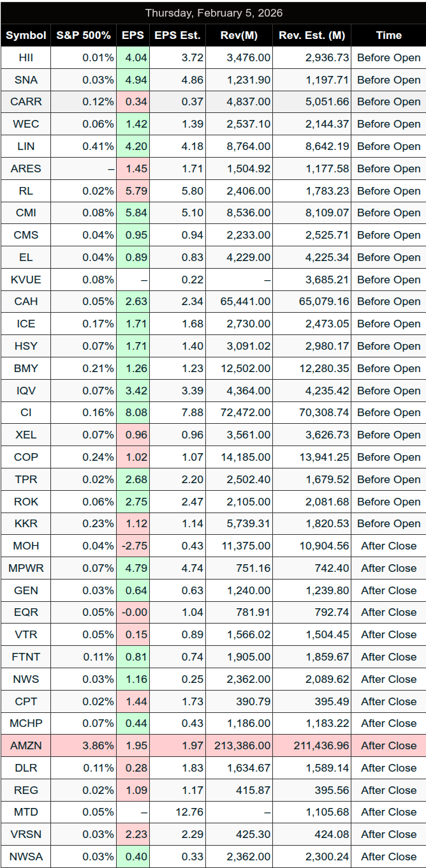Click the After Close cell for MTD
The image size is (426, 868).
[x=388, y=812]
